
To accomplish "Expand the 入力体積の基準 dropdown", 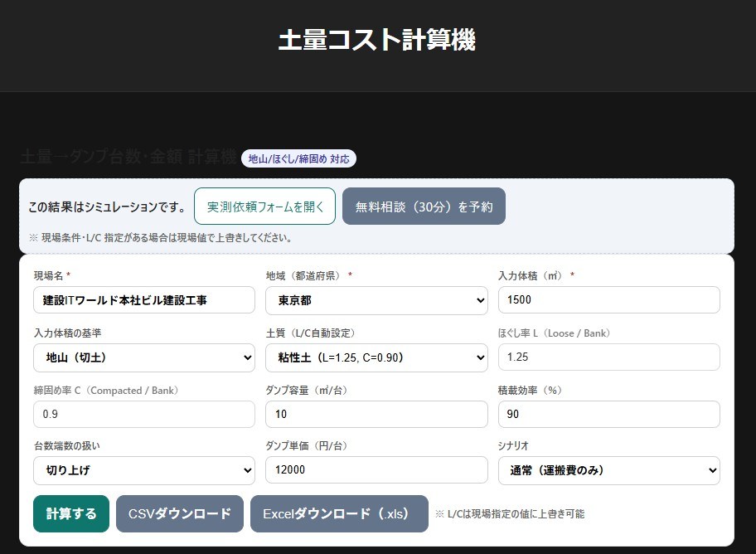I will pos(144,357).
